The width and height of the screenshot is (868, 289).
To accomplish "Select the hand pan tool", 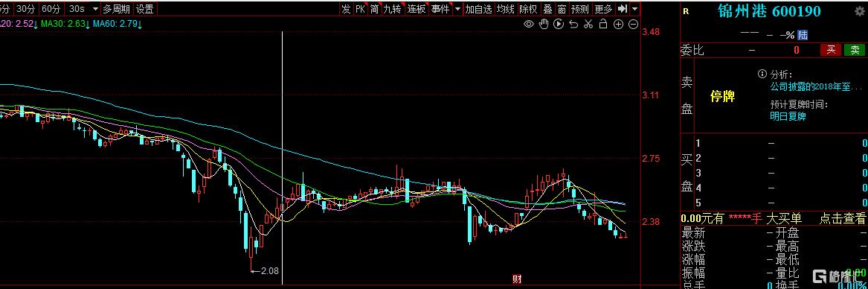I will click(544, 24).
